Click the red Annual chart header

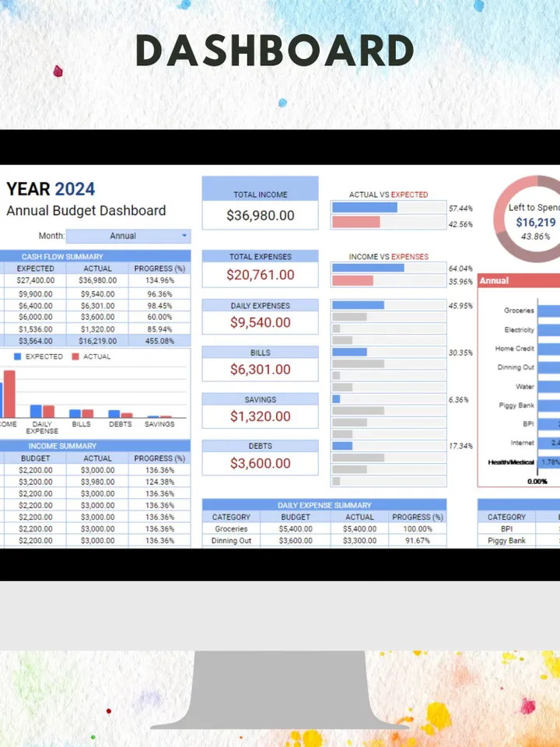click(519, 281)
